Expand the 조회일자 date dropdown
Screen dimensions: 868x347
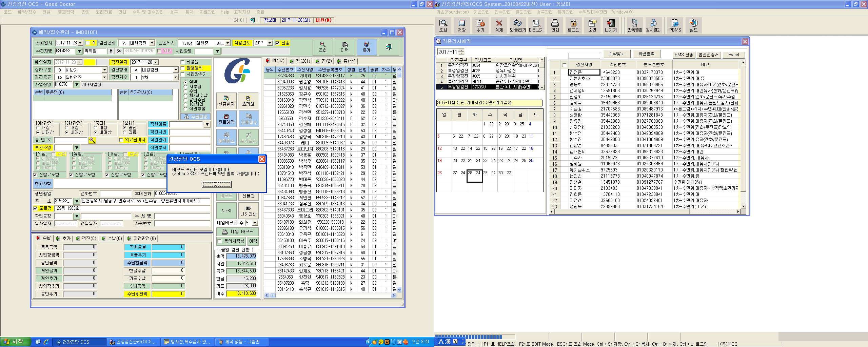coord(80,43)
